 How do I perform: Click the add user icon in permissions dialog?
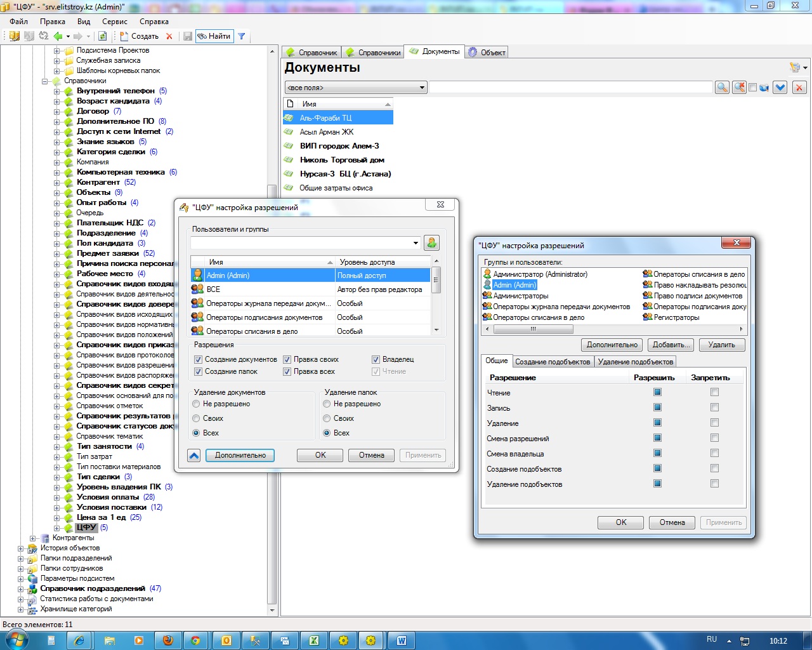[432, 242]
